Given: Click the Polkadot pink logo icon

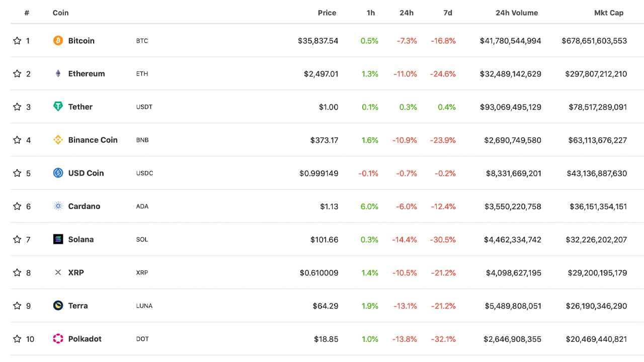Looking at the screenshot, I should (58, 339).
